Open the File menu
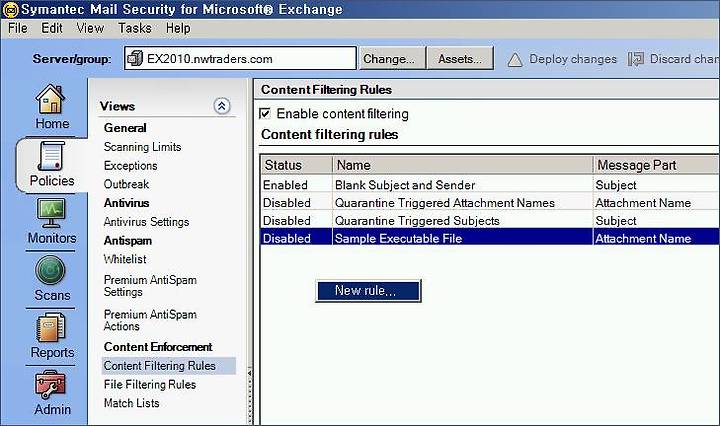 click(x=17, y=28)
